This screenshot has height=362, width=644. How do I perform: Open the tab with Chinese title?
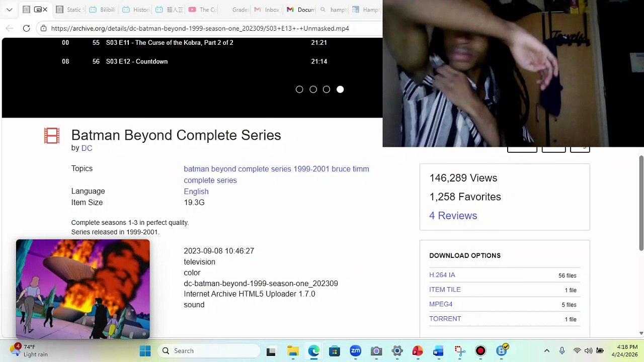tap(169, 10)
